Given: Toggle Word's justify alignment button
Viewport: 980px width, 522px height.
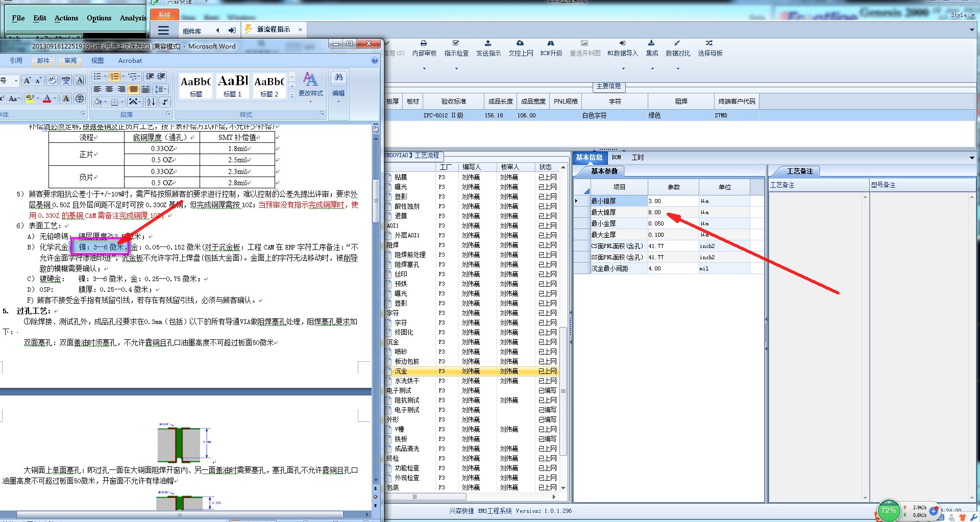Looking at the screenshot, I should [134, 89].
